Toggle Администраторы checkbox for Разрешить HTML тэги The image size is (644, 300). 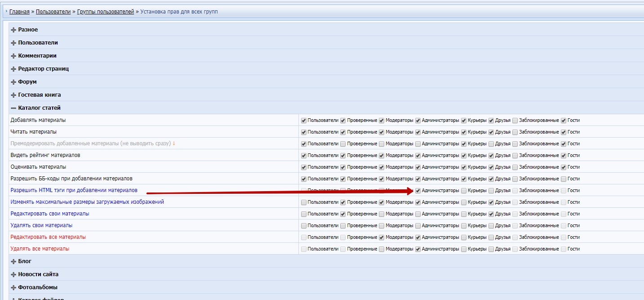click(x=418, y=191)
